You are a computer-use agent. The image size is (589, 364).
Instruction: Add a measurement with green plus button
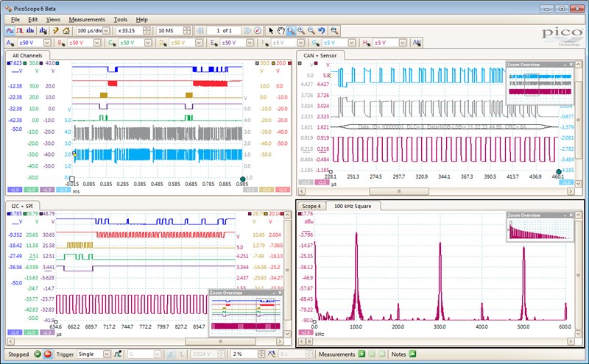361,354
